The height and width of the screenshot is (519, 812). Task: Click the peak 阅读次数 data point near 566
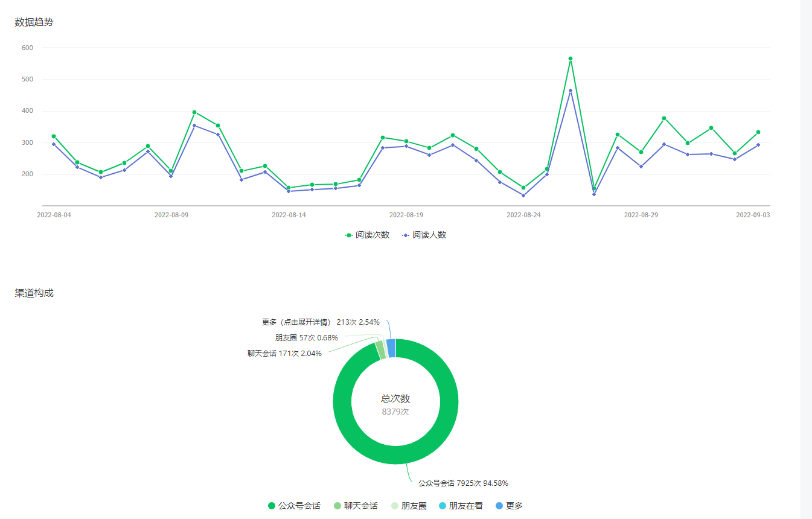(571, 59)
